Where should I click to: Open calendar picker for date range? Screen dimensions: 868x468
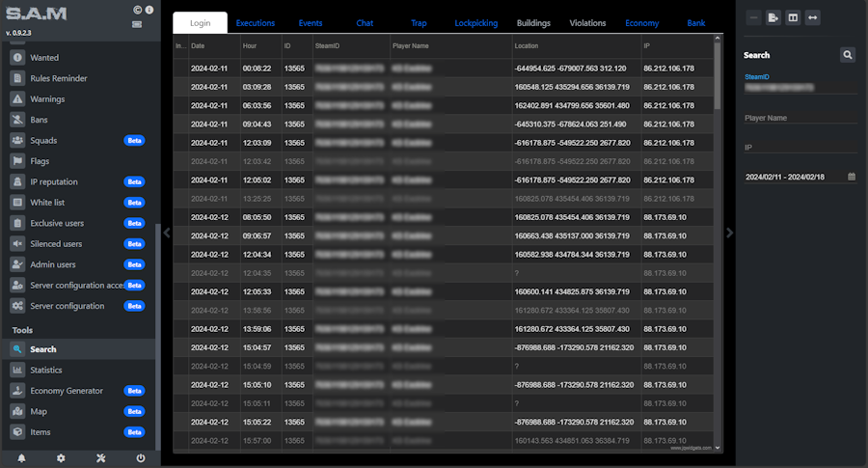tap(852, 177)
